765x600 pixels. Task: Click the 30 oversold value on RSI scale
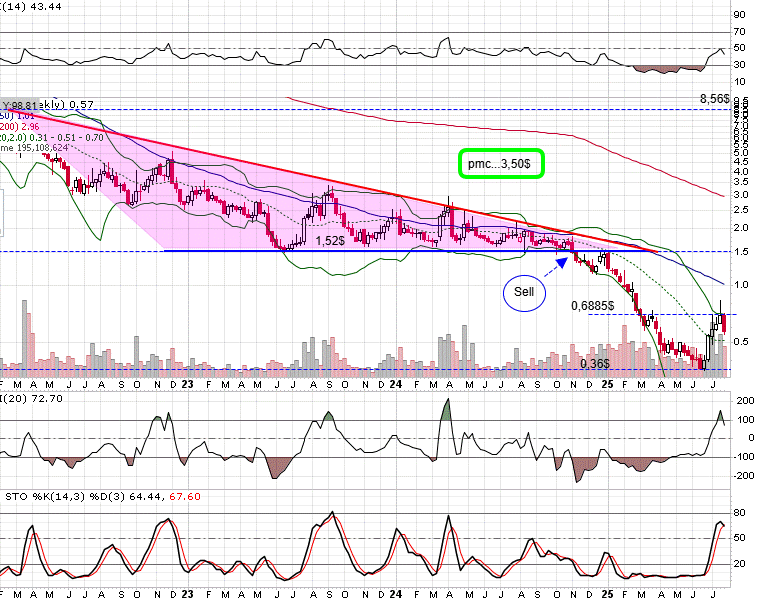coord(739,64)
